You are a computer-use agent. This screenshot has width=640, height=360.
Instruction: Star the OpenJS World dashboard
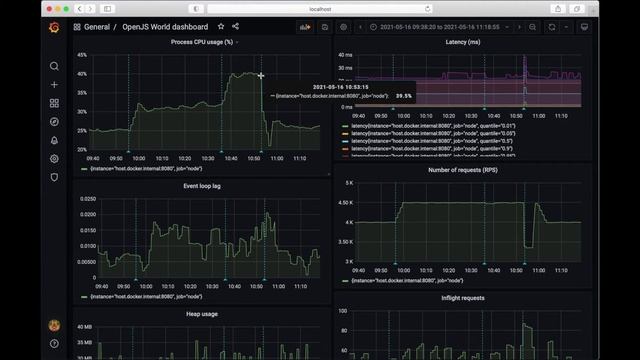tap(221, 27)
